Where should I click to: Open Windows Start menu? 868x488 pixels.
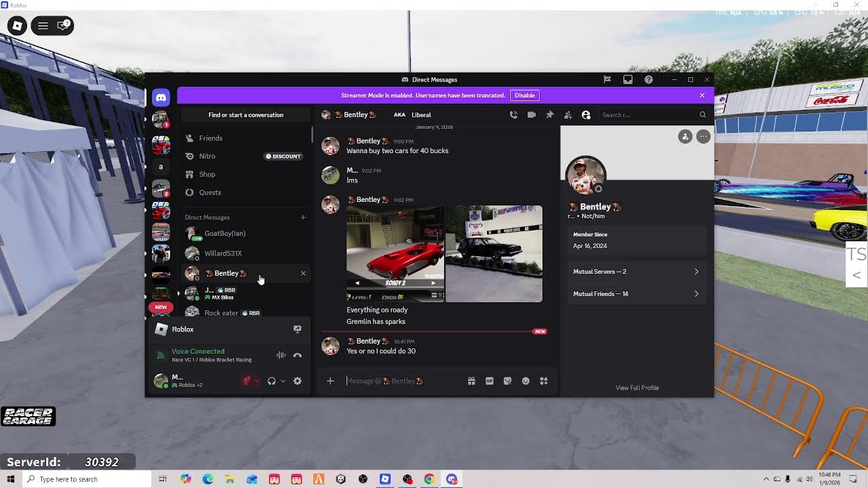point(10,479)
